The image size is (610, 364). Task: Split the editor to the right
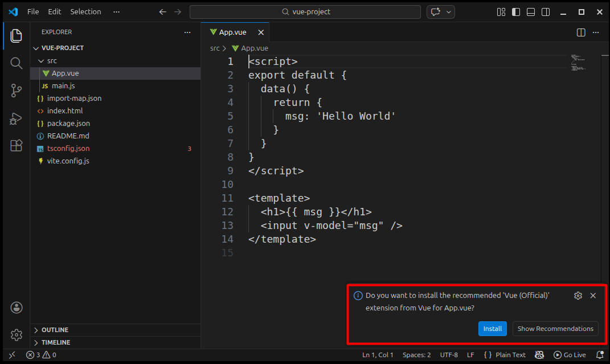pyautogui.click(x=581, y=32)
